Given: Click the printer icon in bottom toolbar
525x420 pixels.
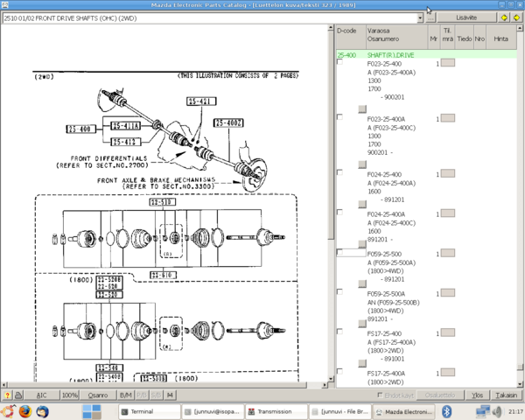Looking at the screenshot, I should [x=18, y=395].
